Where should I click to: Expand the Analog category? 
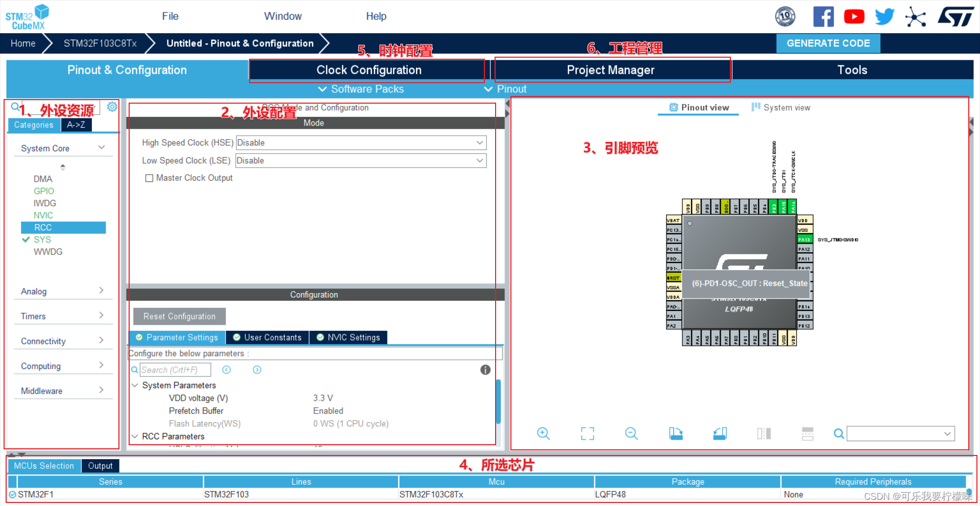[101, 291]
